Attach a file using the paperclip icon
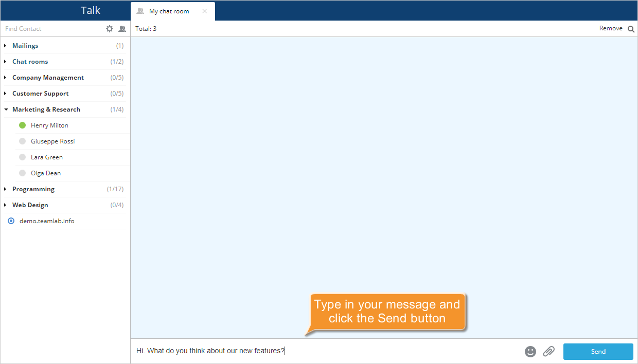Screen dimensions: 638x364 point(548,351)
